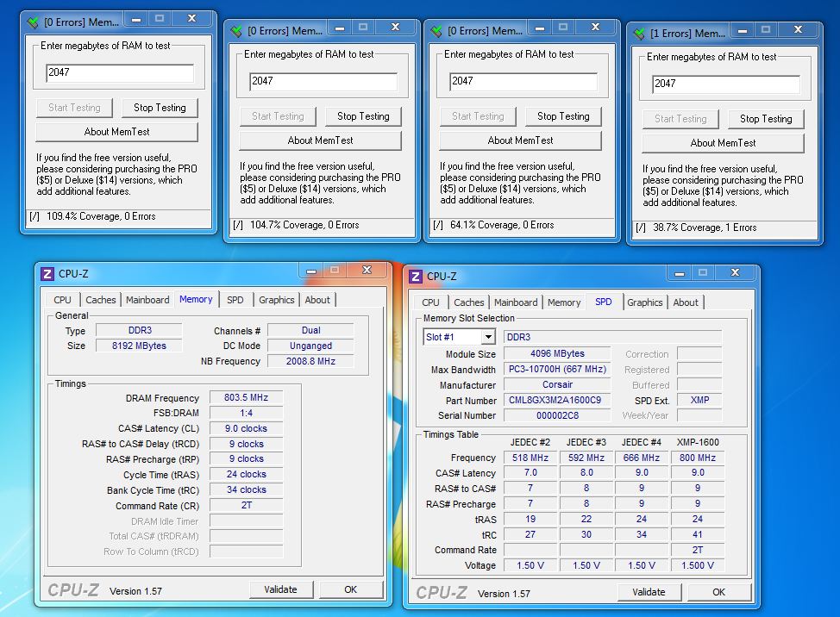This screenshot has width=840, height=617.
Task: Click status text '38.7% Coverage, 1 Errors'
Action: pyautogui.click(x=705, y=227)
